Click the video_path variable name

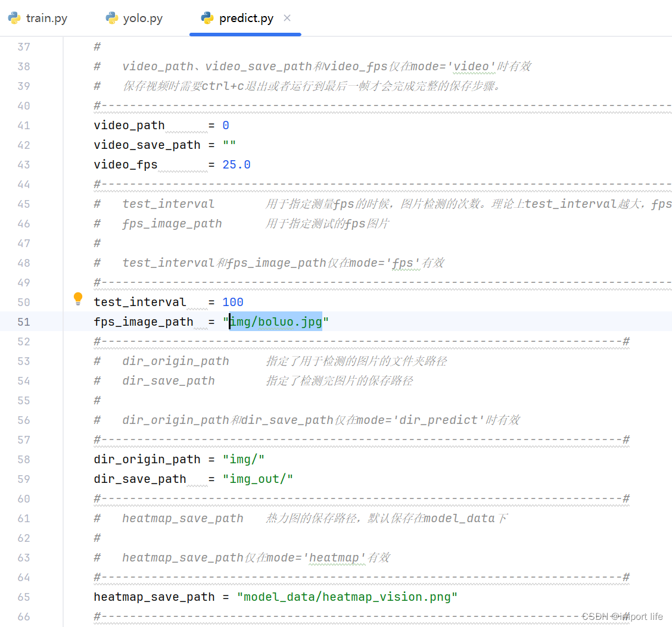click(x=129, y=126)
